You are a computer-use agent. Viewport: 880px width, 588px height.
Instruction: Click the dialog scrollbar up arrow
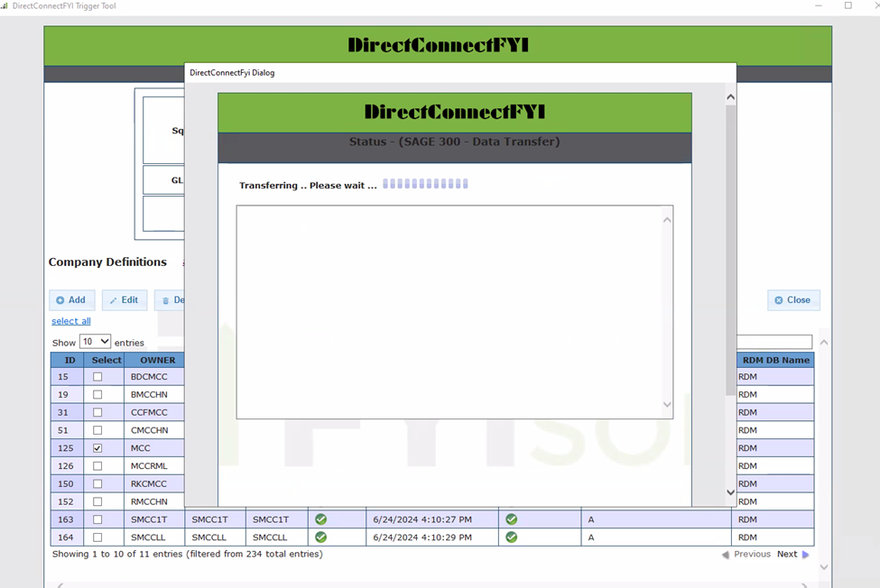730,97
